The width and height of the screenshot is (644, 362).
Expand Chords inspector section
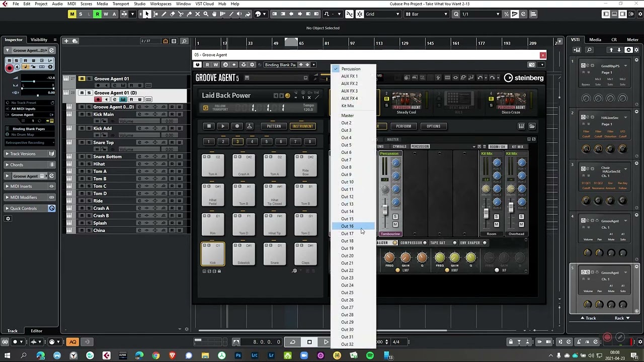click(30, 165)
